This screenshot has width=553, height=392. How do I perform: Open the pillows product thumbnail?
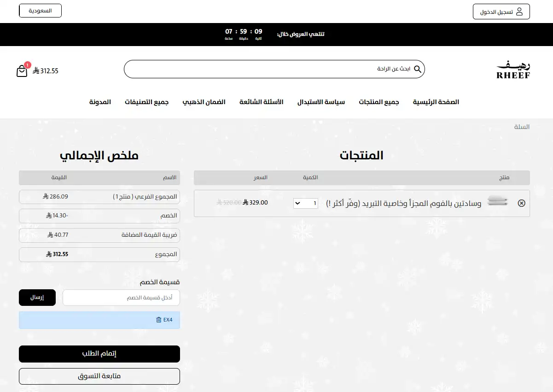[498, 201]
